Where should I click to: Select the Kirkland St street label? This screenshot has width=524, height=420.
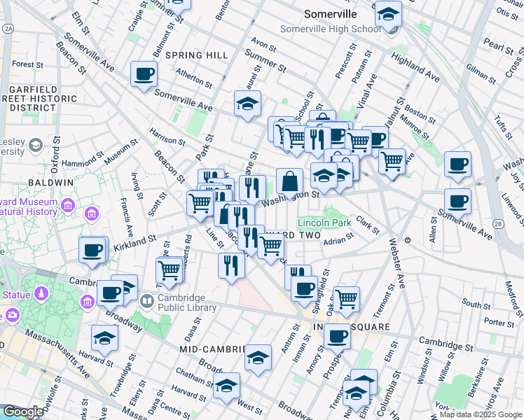(135, 244)
